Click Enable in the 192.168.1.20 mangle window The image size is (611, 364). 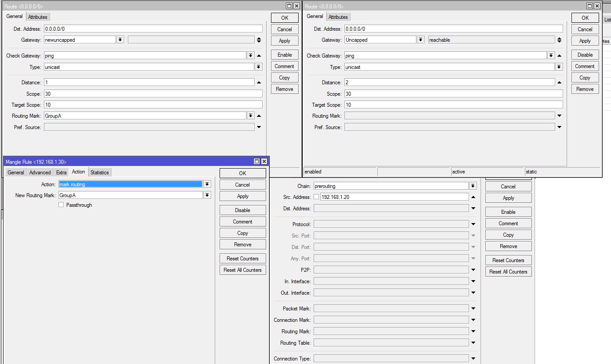pyautogui.click(x=508, y=212)
